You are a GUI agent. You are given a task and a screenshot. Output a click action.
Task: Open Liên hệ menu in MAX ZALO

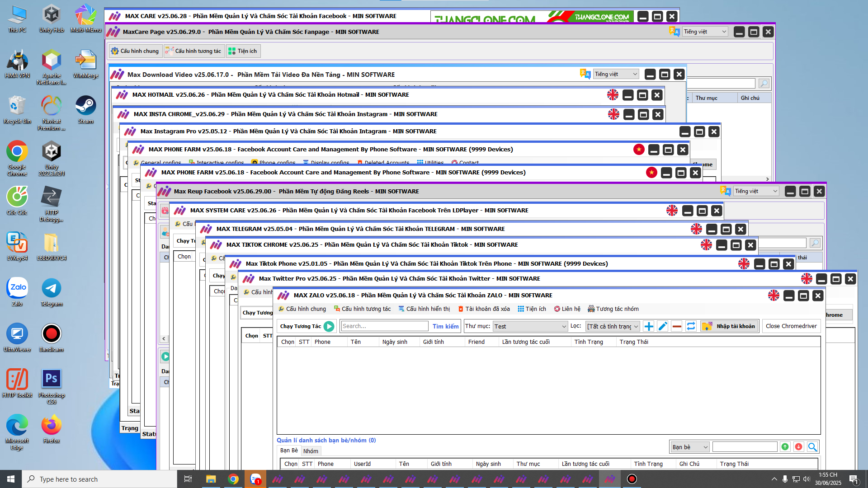567,309
